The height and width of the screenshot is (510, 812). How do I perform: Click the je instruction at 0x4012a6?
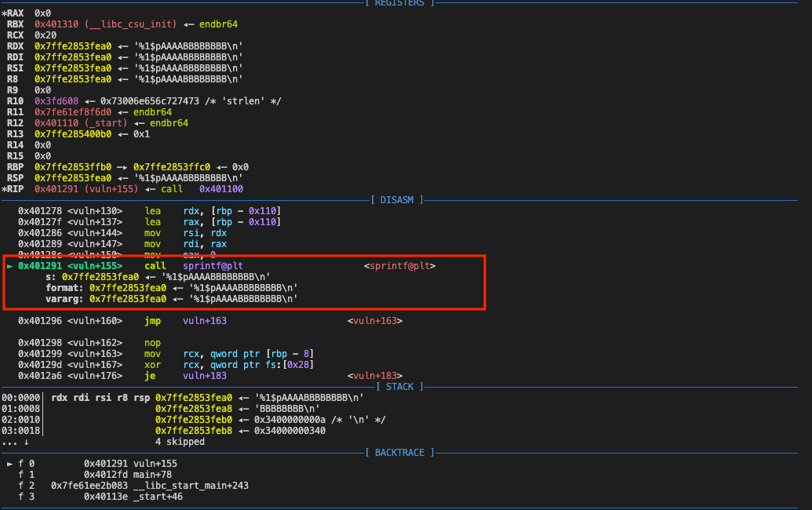tap(149, 376)
